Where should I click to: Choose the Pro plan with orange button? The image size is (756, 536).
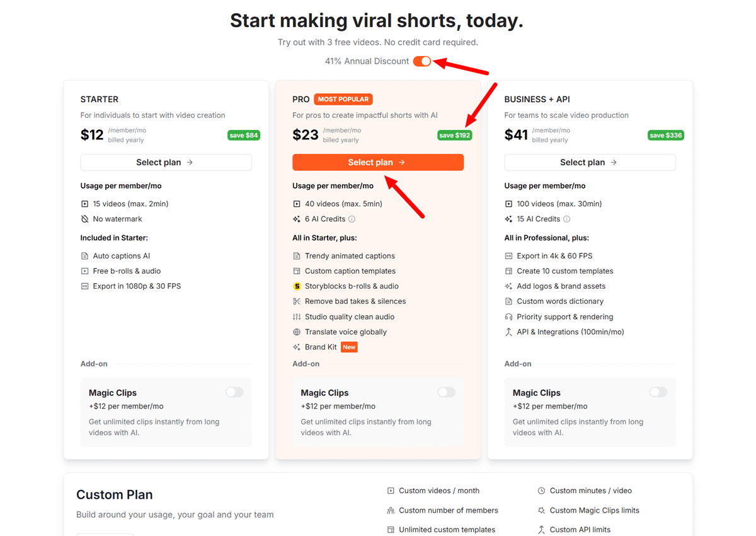[x=378, y=162]
